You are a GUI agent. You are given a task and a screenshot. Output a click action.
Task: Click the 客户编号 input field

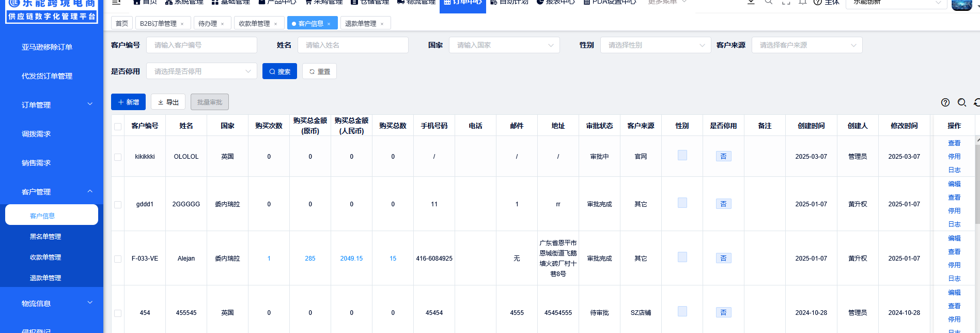coord(201,45)
